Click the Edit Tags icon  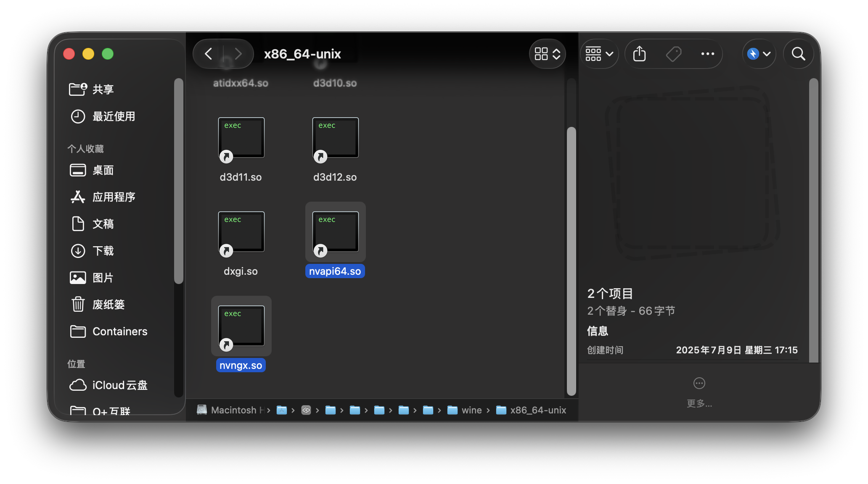coord(674,54)
